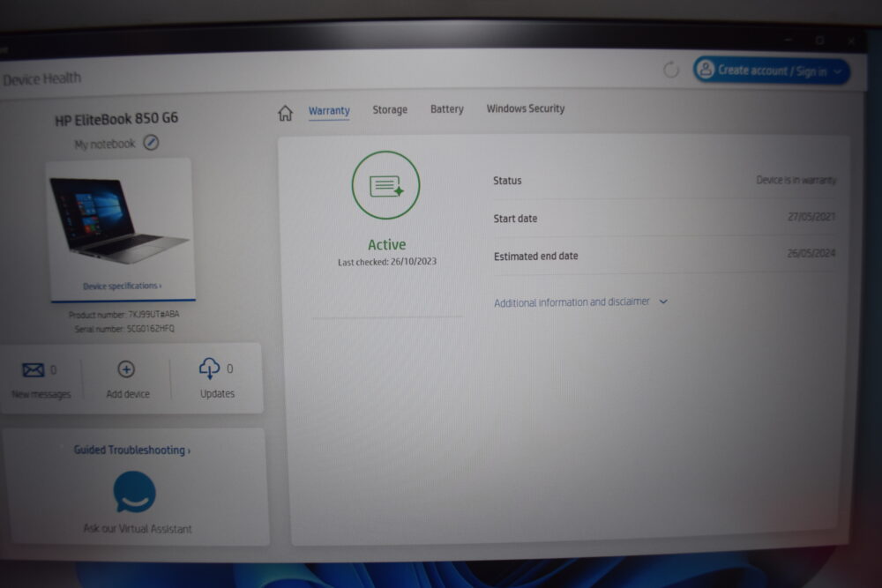This screenshot has height=588, width=882.
Task: Minimize the window
Action: pyautogui.click(x=789, y=40)
